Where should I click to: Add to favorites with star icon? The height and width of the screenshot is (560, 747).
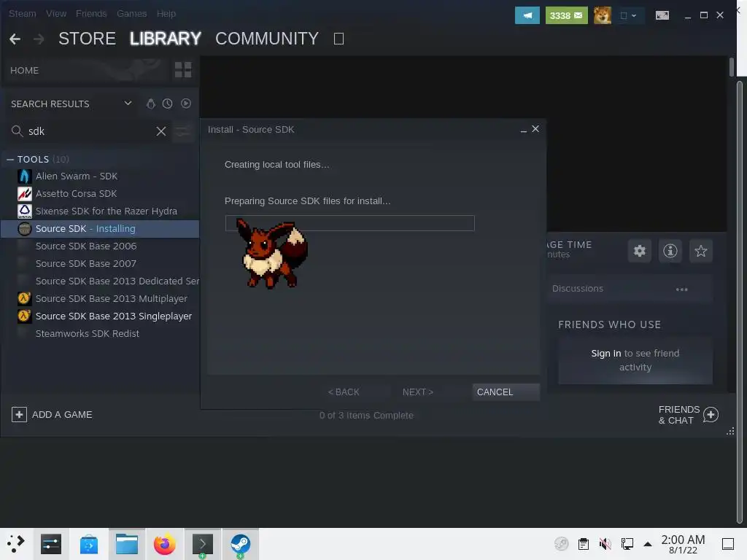click(x=700, y=251)
